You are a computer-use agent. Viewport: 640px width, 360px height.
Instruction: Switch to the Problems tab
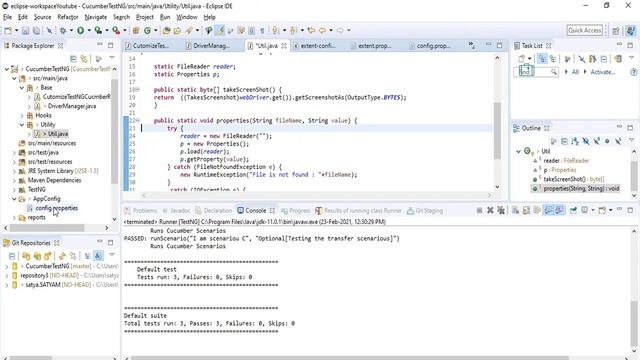141,211
